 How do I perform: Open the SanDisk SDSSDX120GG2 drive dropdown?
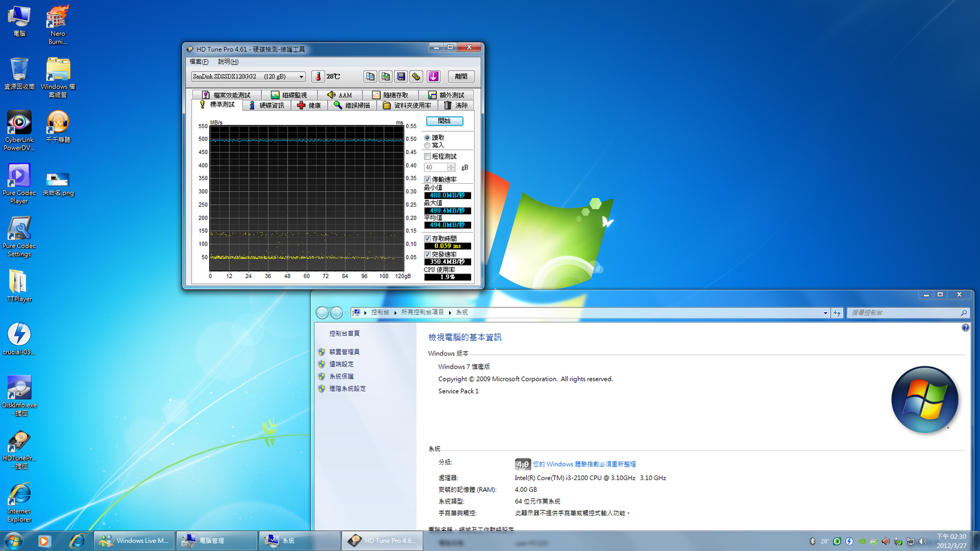pos(248,76)
